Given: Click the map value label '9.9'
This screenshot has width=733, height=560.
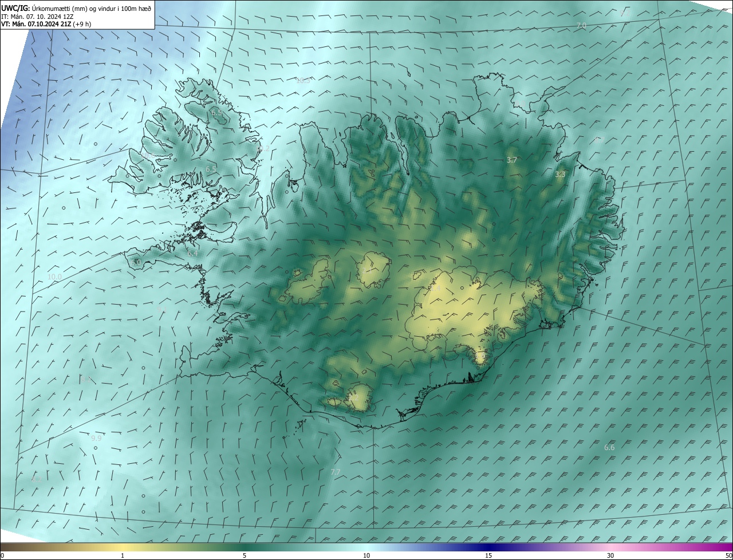Looking at the screenshot, I should [96, 439].
